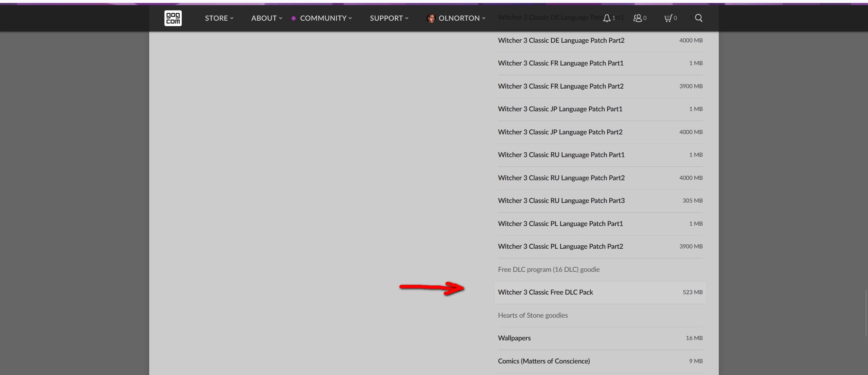Download the Wallpapers goodie
The image size is (868, 375).
[x=600, y=338]
